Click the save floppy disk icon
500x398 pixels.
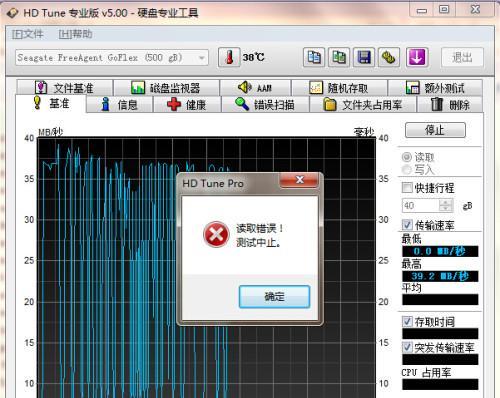point(364,58)
